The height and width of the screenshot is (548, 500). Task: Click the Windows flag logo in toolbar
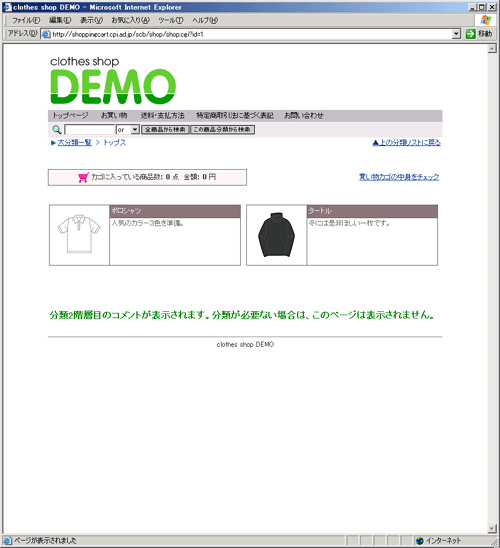(485, 20)
